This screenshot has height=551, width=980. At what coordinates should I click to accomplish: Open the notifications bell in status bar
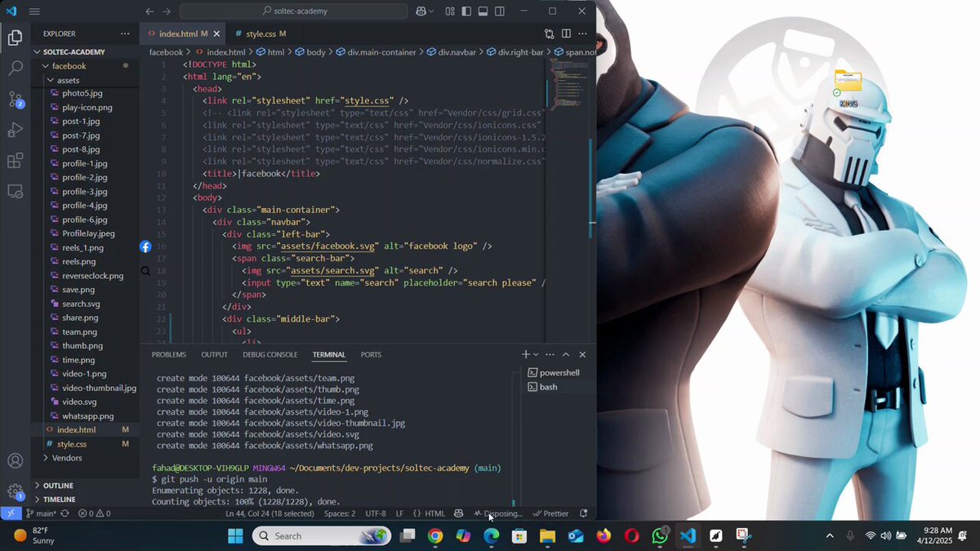583,513
